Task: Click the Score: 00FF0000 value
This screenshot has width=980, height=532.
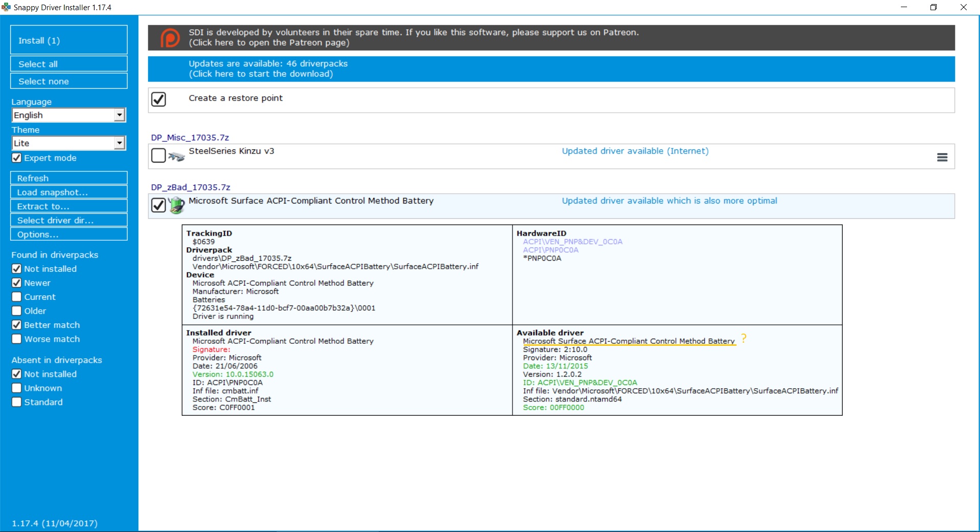Action: pos(553,408)
